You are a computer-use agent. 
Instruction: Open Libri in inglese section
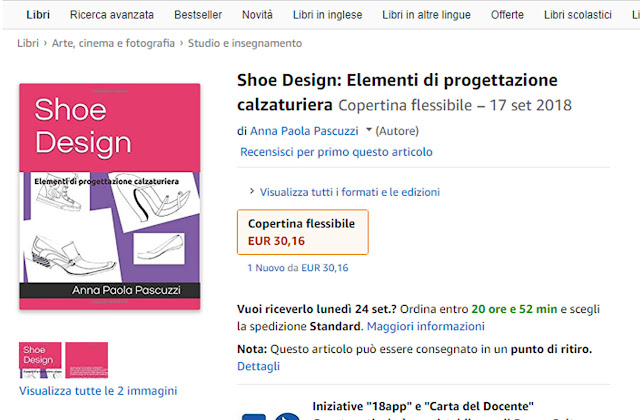pos(327,15)
